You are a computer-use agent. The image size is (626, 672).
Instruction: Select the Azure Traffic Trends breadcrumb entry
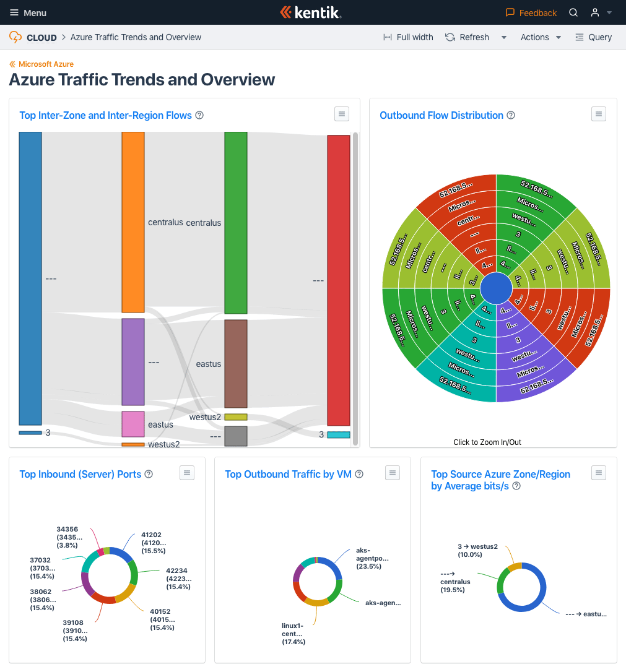(x=135, y=37)
